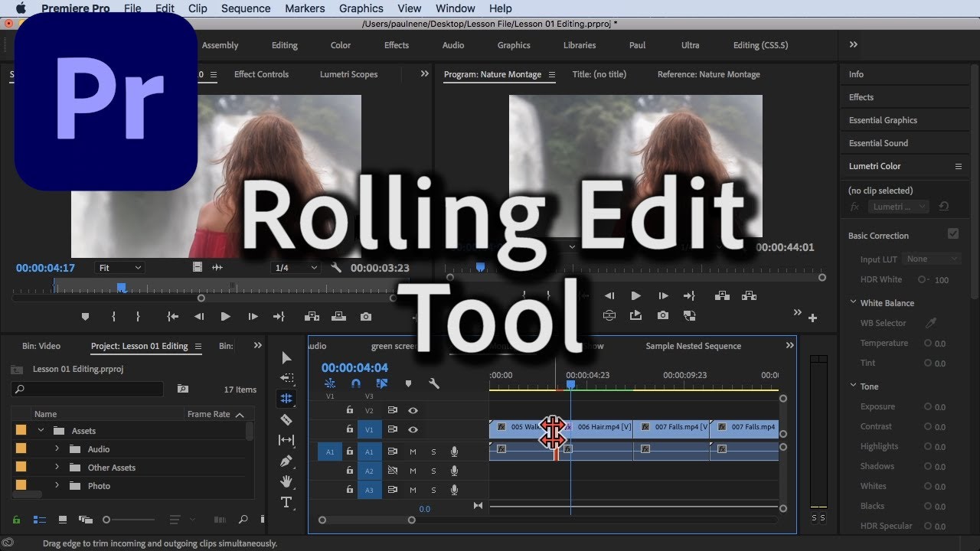Expand the Audio bin

click(x=57, y=449)
